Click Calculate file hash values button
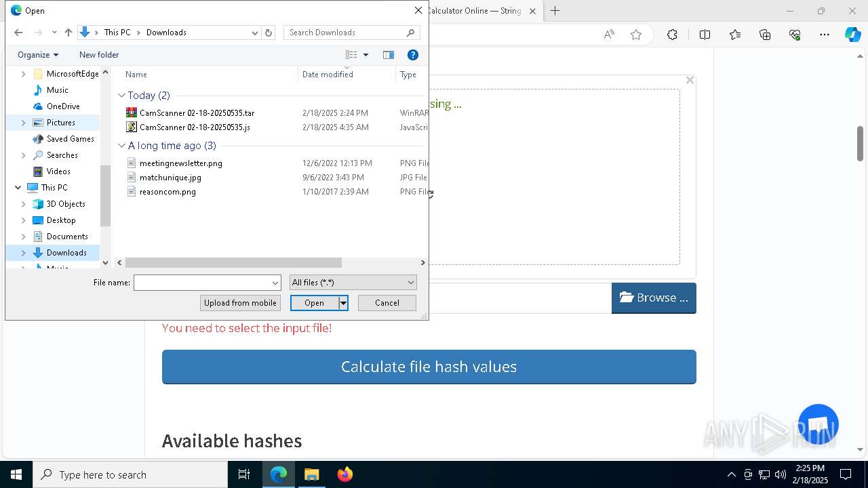The height and width of the screenshot is (488, 868). pyautogui.click(x=429, y=367)
